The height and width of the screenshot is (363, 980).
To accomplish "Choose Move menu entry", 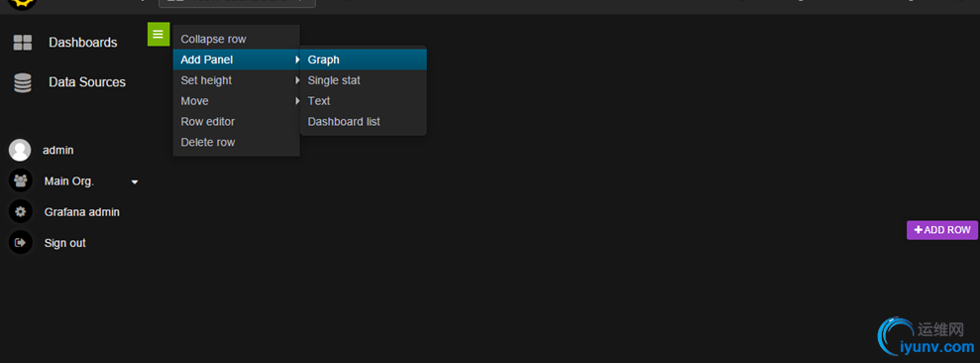I will [x=236, y=101].
